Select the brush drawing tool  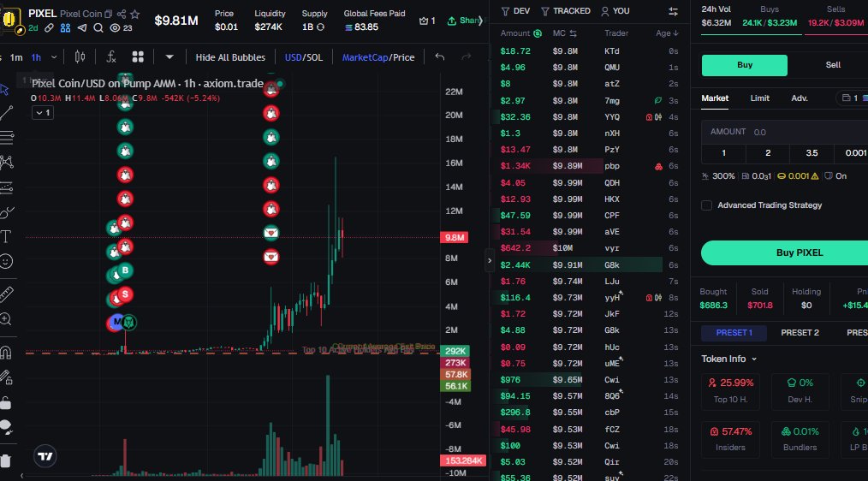point(6,212)
